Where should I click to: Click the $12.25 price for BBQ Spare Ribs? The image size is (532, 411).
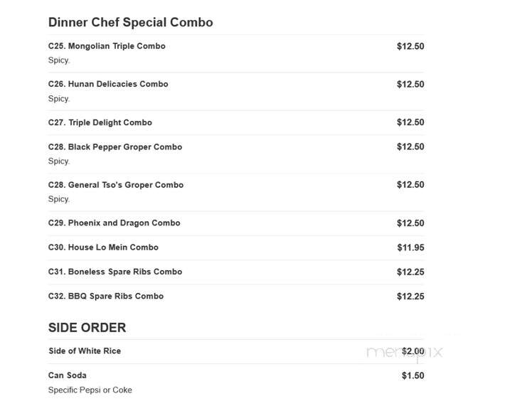point(410,297)
